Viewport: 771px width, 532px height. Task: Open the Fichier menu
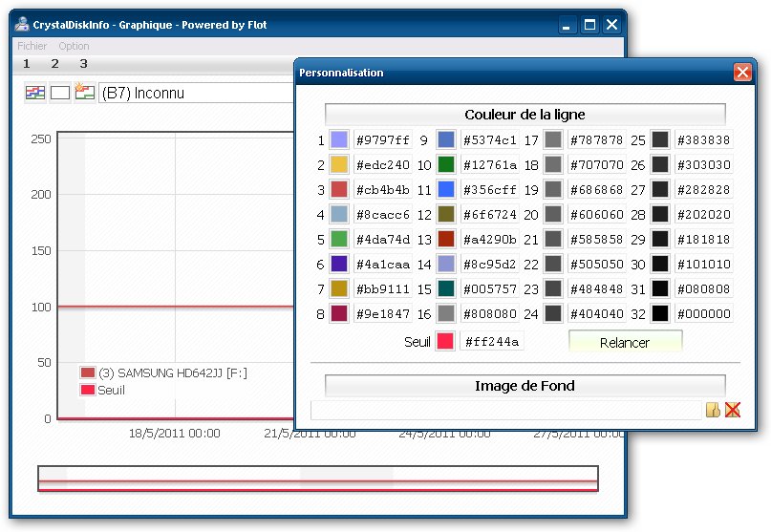32,46
